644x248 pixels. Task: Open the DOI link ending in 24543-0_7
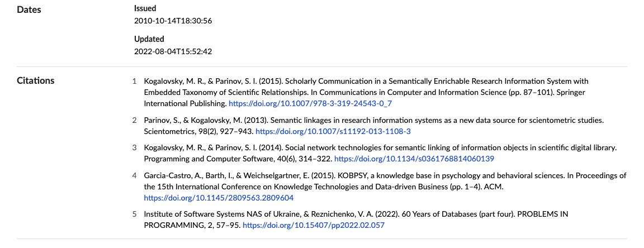tap(314, 104)
